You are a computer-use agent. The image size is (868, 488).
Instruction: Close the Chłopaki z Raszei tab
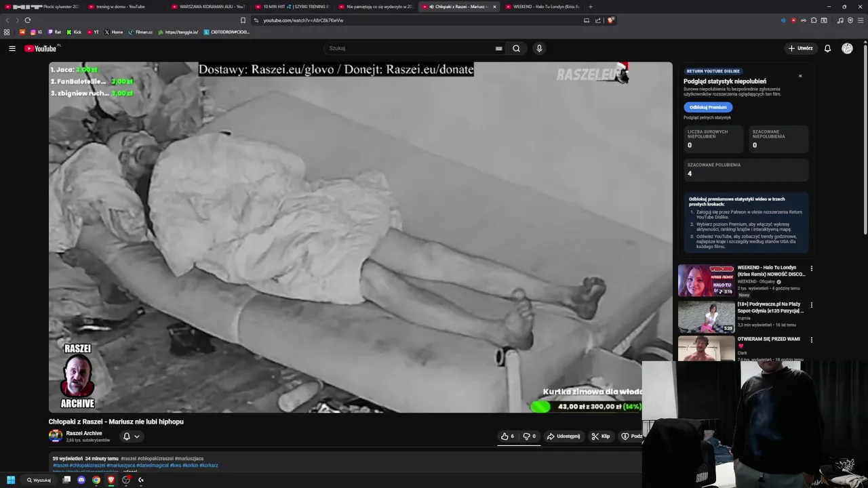tap(494, 7)
